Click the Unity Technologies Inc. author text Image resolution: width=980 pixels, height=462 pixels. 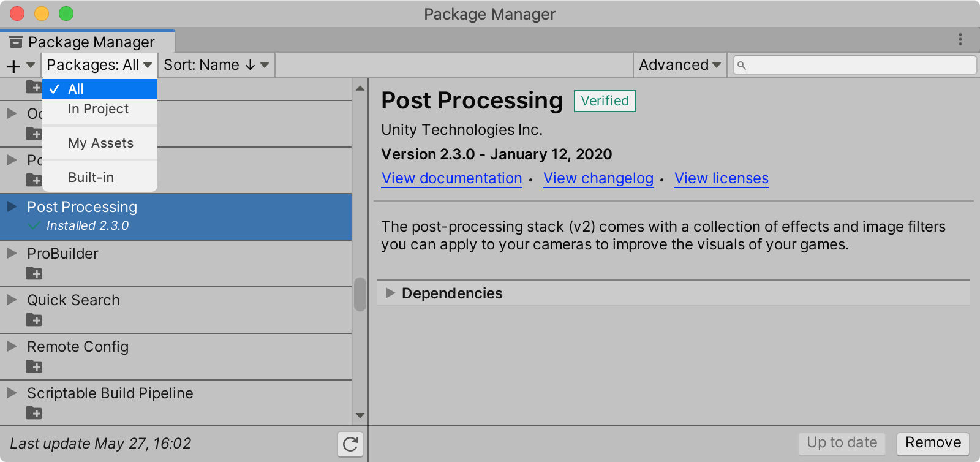click(x=462, y=130)
